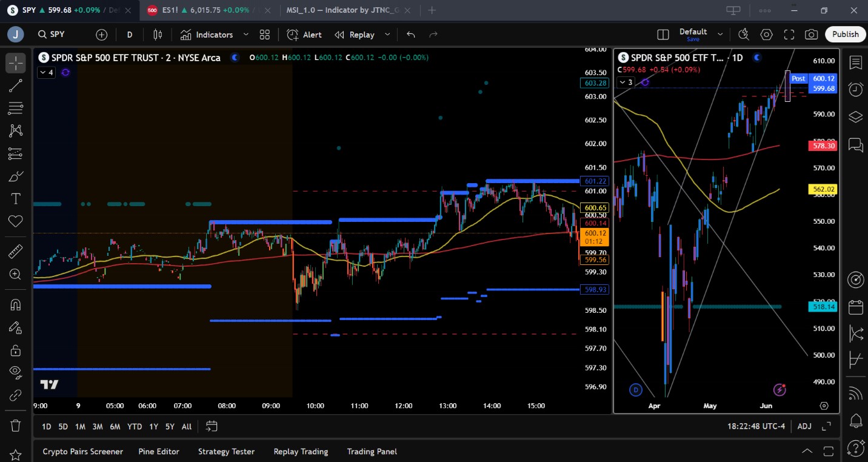Select the trend line drawing tool
868x462 pixels.
(x=16, y=85)
